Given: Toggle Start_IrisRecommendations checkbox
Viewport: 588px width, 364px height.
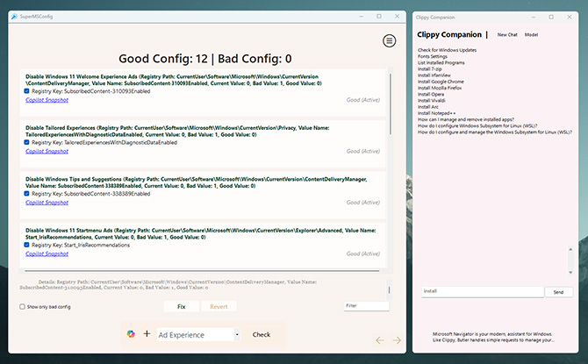Looking at the screenshot, I should pyautogui.click(x=26, y=246).
